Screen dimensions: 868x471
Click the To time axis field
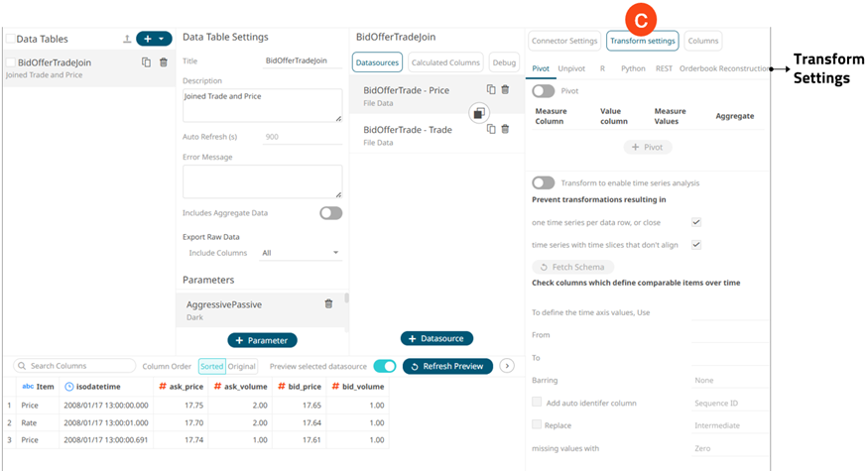pyautogui.click(x=729, y=358)
